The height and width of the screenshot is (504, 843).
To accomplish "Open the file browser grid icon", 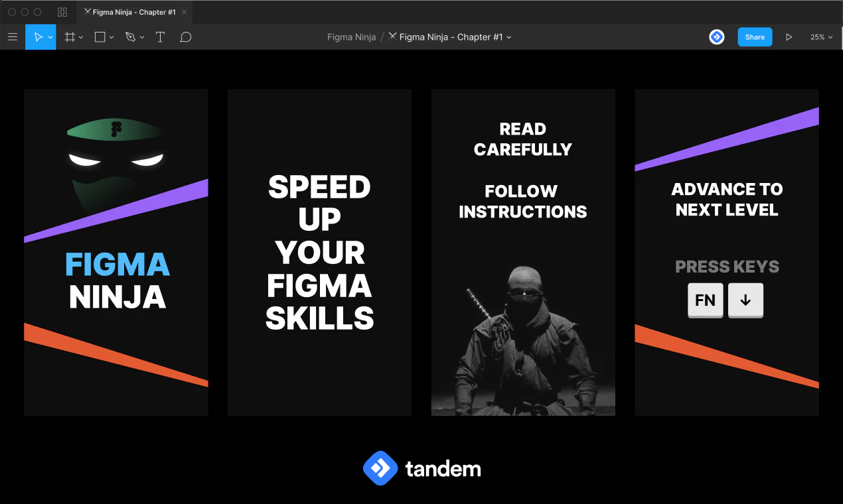I will point(62,12).
